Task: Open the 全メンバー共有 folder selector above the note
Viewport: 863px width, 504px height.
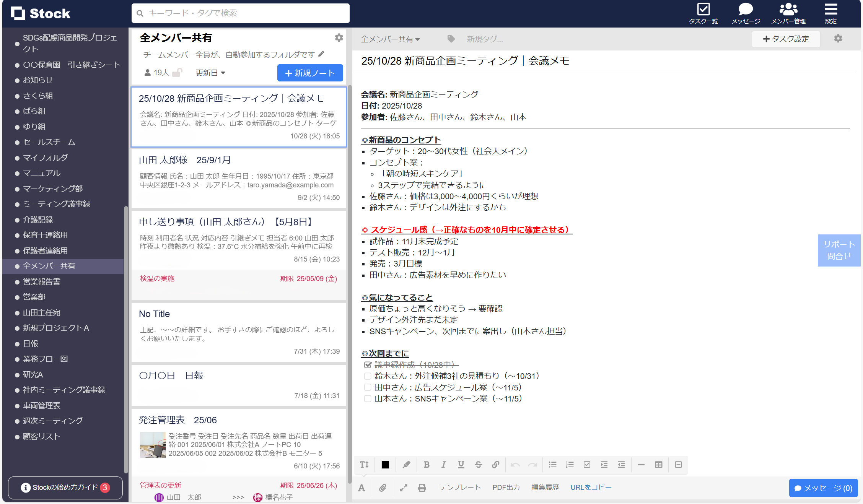Action: coord(390,39)
